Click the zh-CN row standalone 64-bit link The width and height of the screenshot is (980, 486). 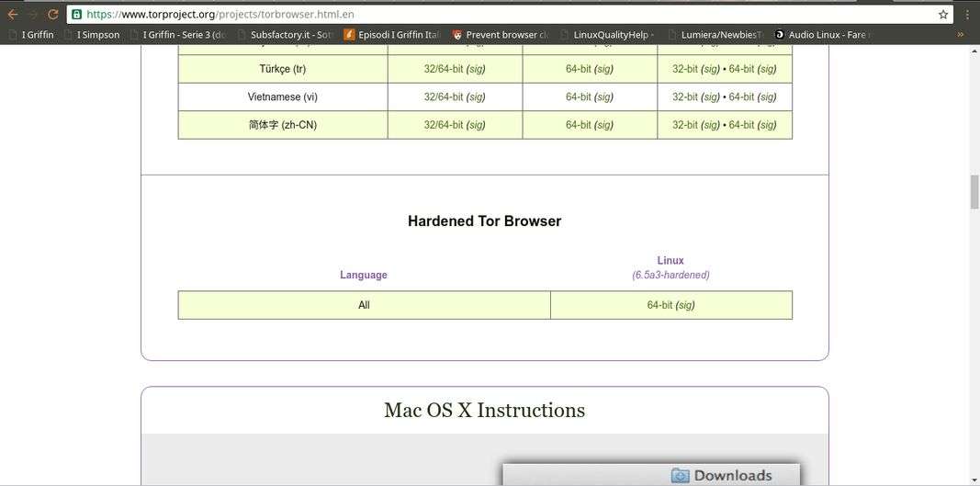[578, 125]
